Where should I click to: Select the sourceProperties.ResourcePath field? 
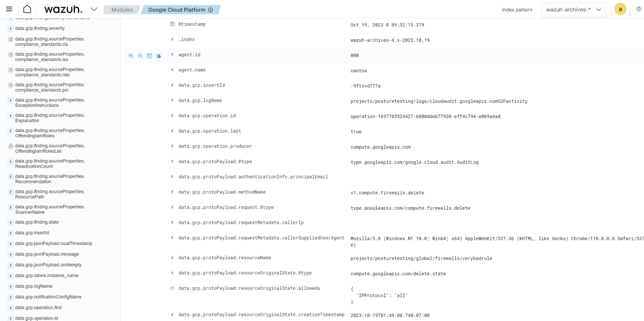[50, 194]
